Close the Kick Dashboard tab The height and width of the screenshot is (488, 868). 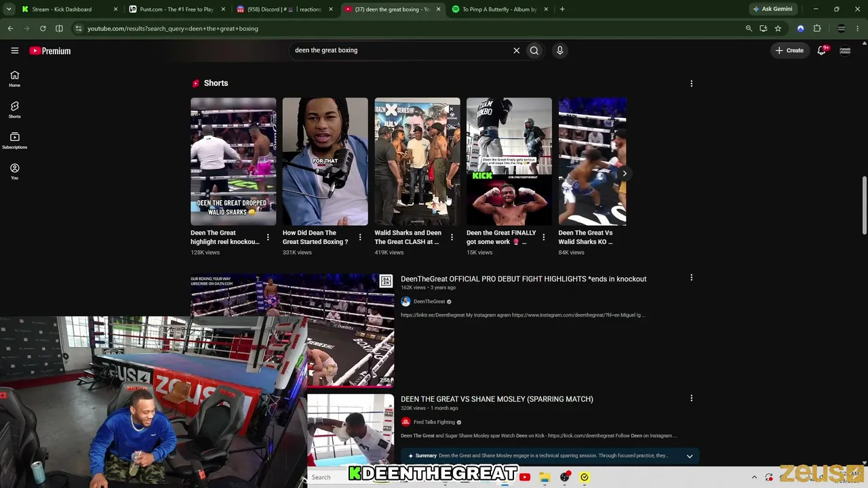tap(115, 9)
